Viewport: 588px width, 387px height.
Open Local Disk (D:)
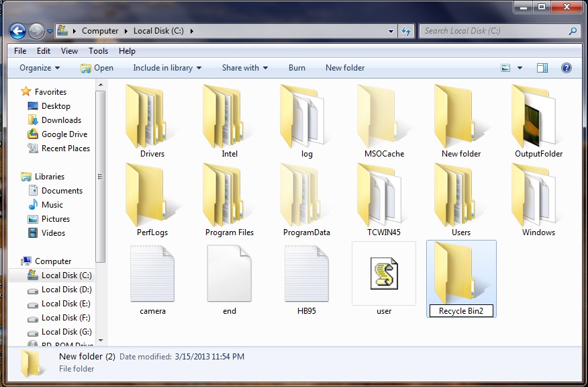tap(62, 289)
